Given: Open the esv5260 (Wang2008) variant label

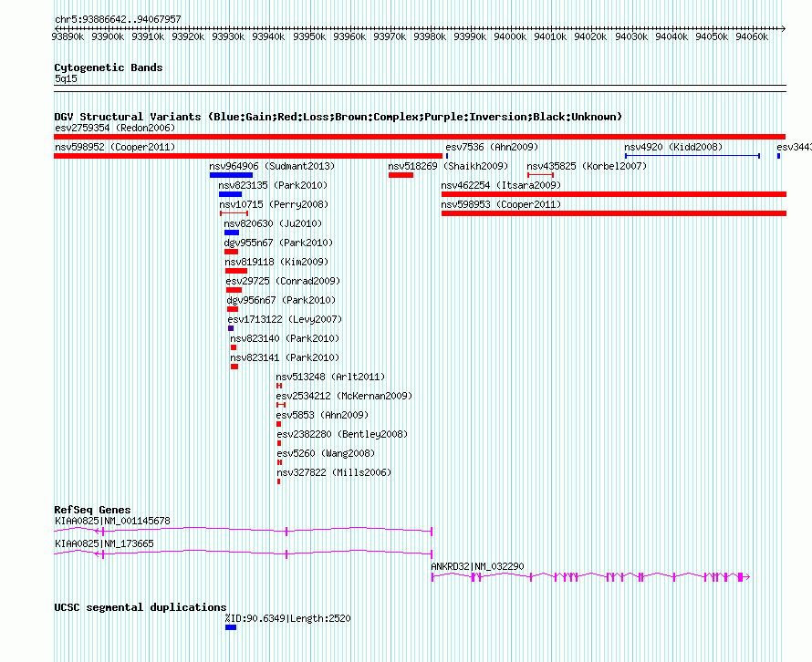Looking at the screenshot, I should 326,453.
